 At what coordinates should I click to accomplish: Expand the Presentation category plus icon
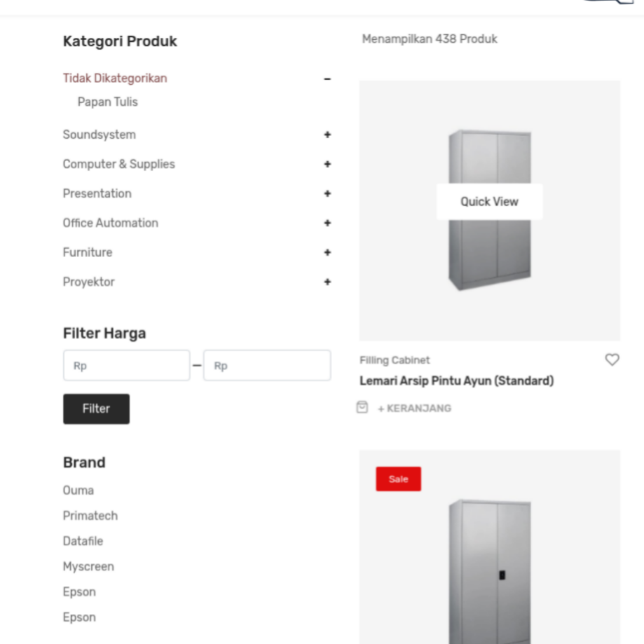coord(327,193)
